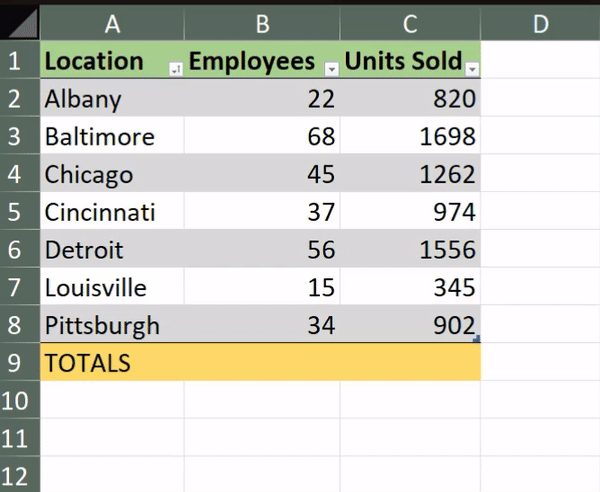Click the table resize handle at cell C8
Image resolution: width=600 pixels, height=492 pixels.
point(477,339)
